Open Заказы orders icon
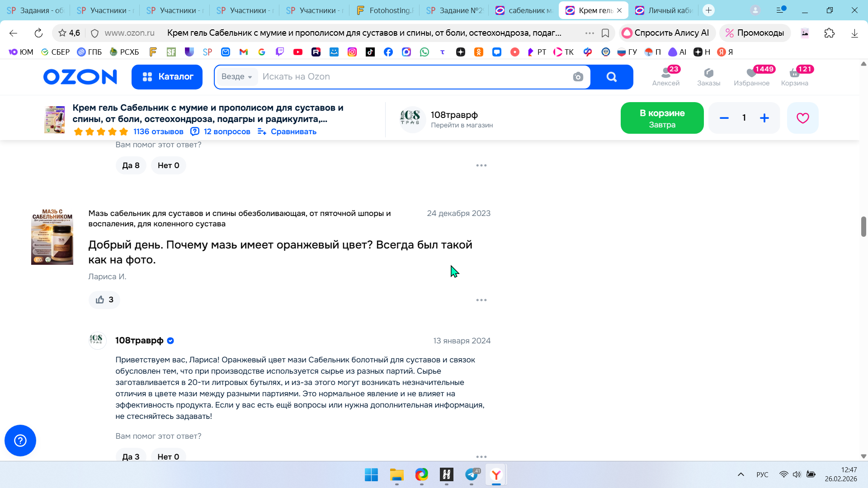Image resolution: width=868 pixels, height=488 pixels. pos(708,76)
